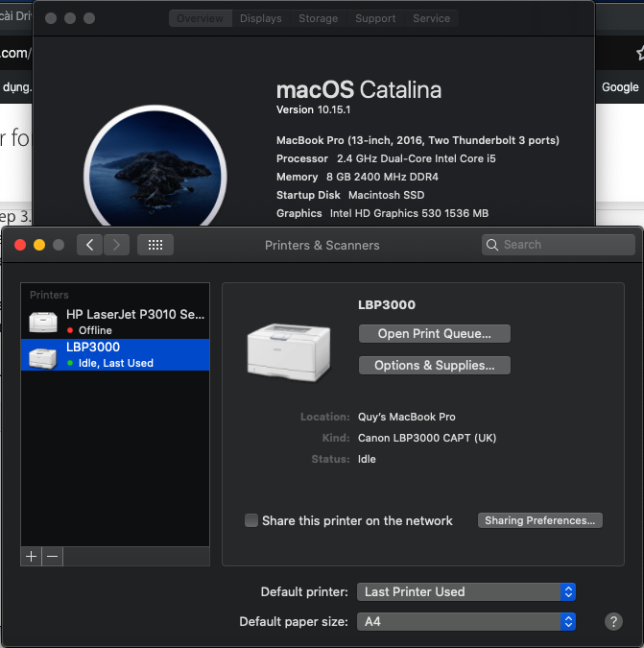Go back in System Preferences
644x648 pixels.
click(89, 245)
